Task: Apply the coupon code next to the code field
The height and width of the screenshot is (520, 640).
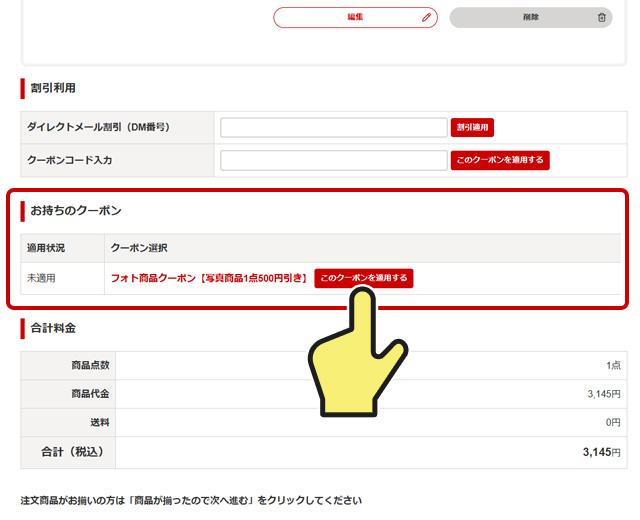Action: click(500, 160)
